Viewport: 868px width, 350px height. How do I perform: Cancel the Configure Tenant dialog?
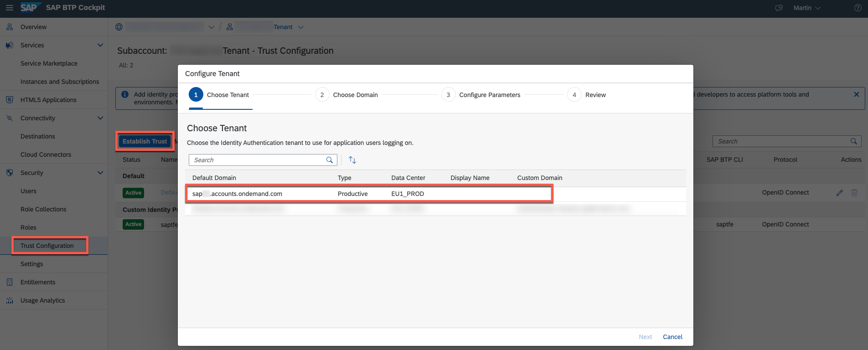[x=672, y=337]
